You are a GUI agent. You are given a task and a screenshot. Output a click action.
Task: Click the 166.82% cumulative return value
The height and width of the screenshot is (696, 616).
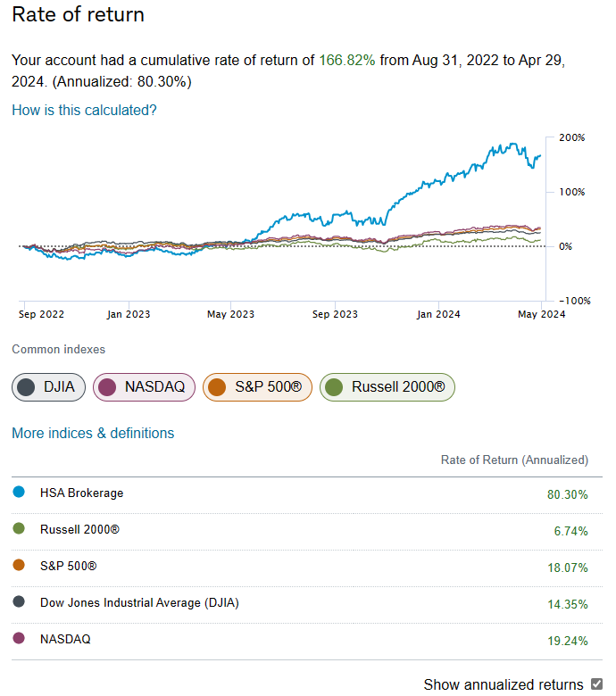[347, 61]
